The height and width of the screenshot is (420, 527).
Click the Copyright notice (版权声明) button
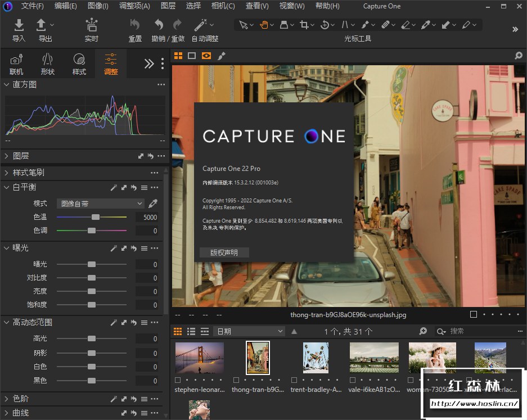coord(224,252)
